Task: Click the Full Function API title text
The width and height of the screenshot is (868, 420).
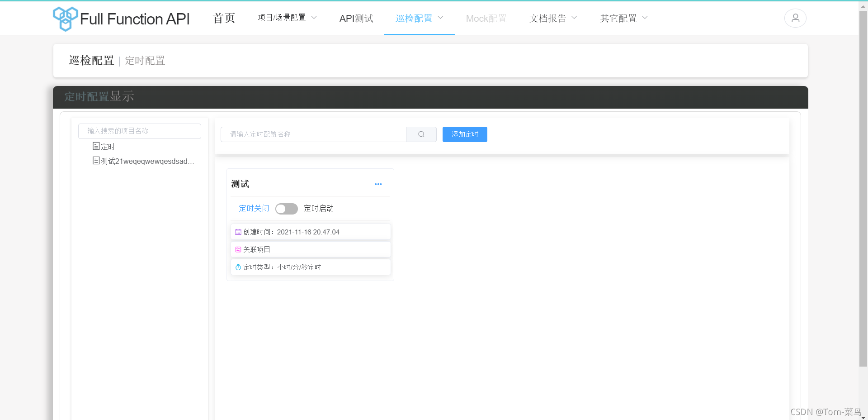Action: 135,19
